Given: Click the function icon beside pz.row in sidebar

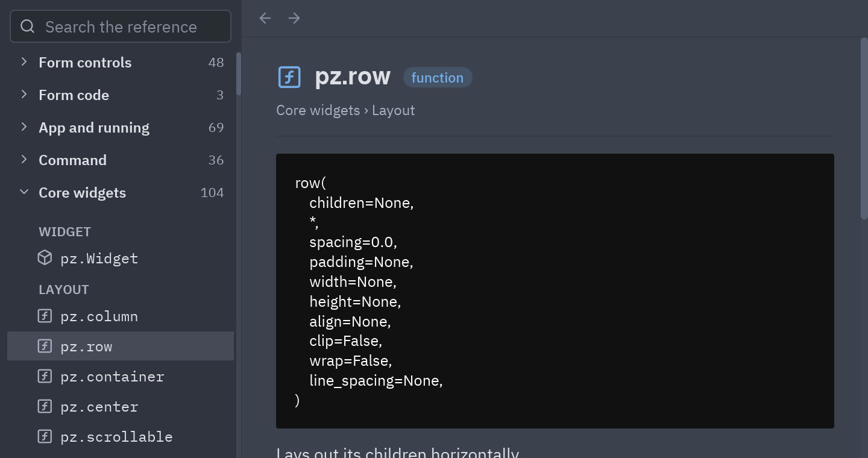Looking at the screenshot, I should (45, 346).
